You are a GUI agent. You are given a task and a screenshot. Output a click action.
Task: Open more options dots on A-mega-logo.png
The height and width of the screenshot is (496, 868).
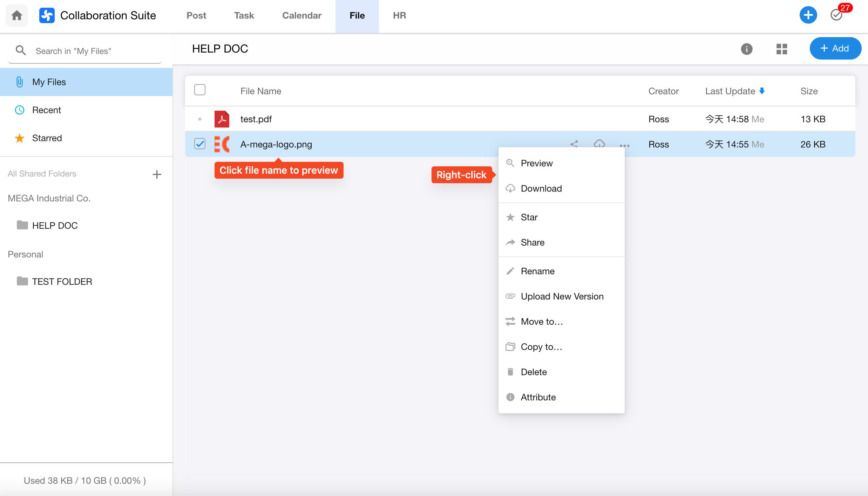point(624,145)
